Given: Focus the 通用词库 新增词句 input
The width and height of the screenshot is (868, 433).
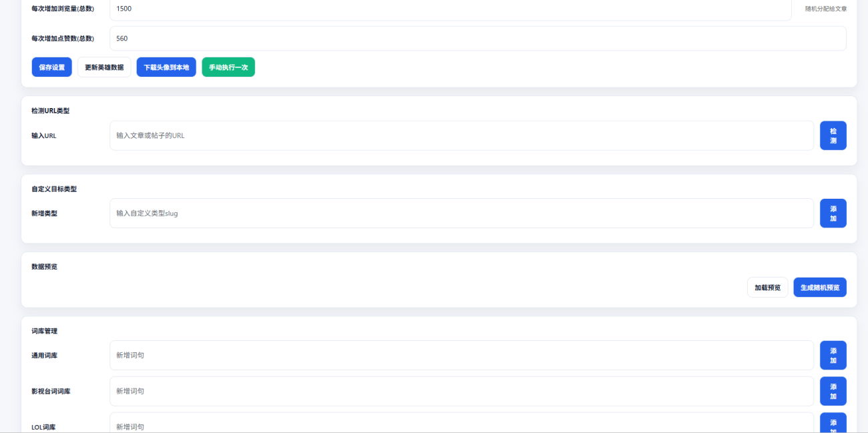Looking at the screenshot, I should click(x=461, y=356).
